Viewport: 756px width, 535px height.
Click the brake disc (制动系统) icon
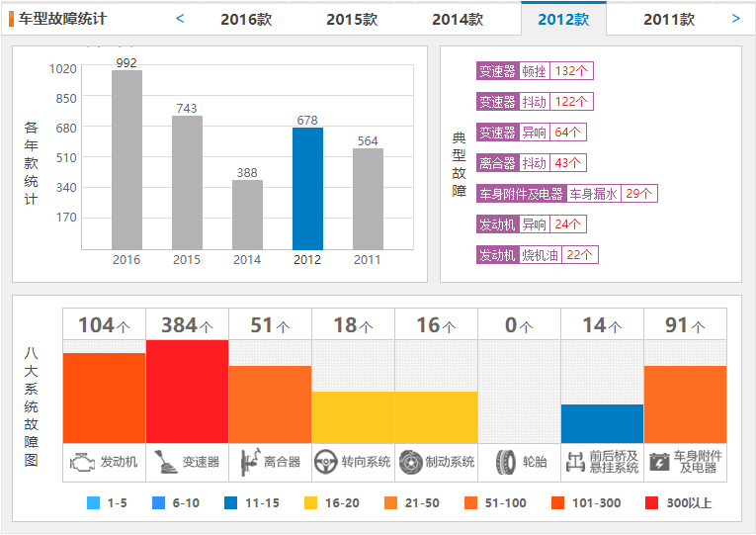411,462
